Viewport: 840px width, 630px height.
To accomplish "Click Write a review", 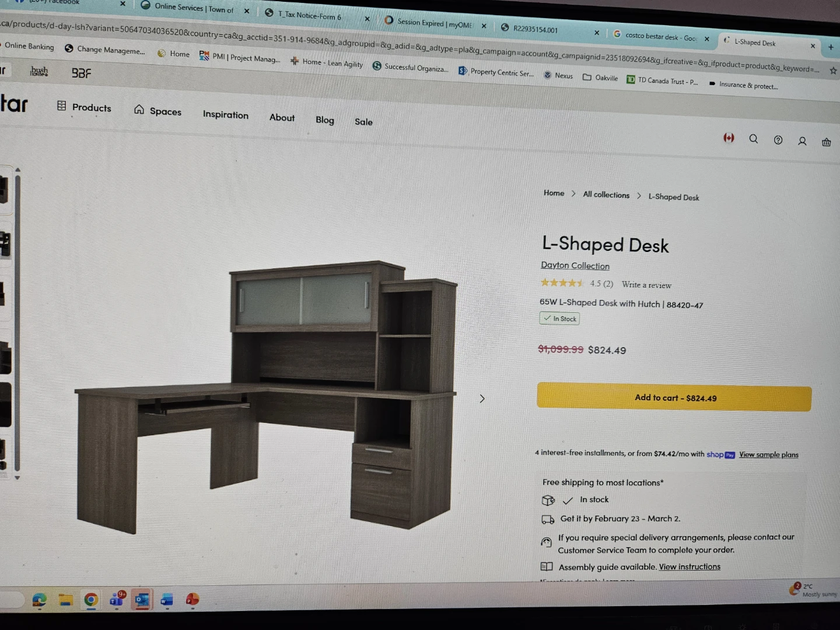I will tap(646, 285).
